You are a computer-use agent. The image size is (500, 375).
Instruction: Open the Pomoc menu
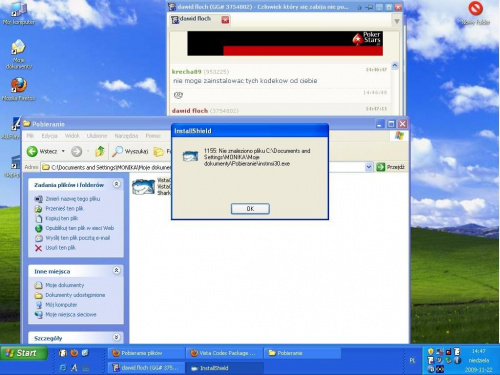pos(153,136)
